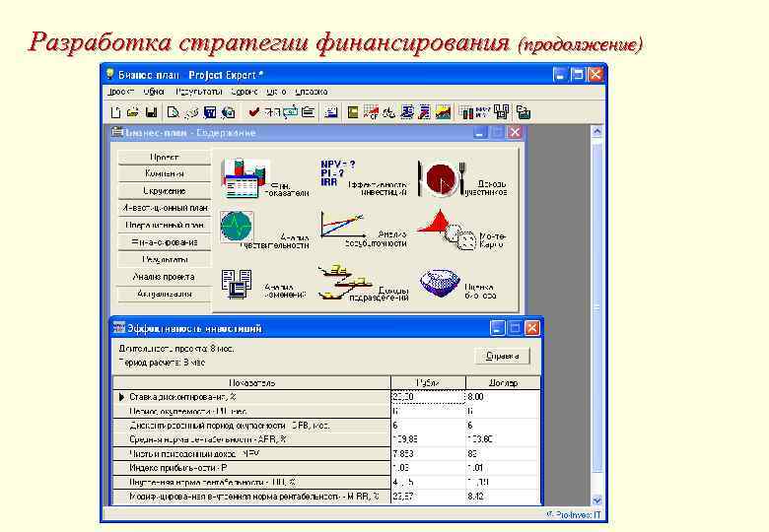This screenshot has width=769, height=532.
Task: Open the division income gold scales icon
Action: pyautogui.click(x=364, y=283)
